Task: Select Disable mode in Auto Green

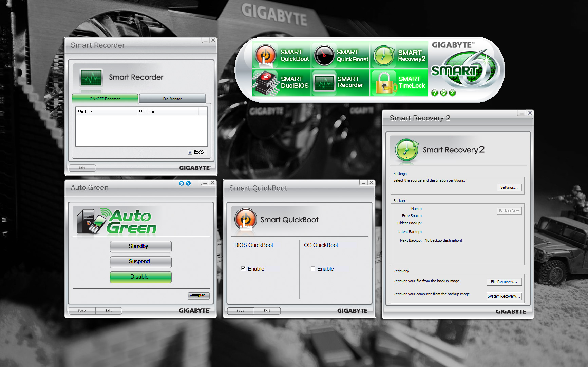Action: point(140,277)
